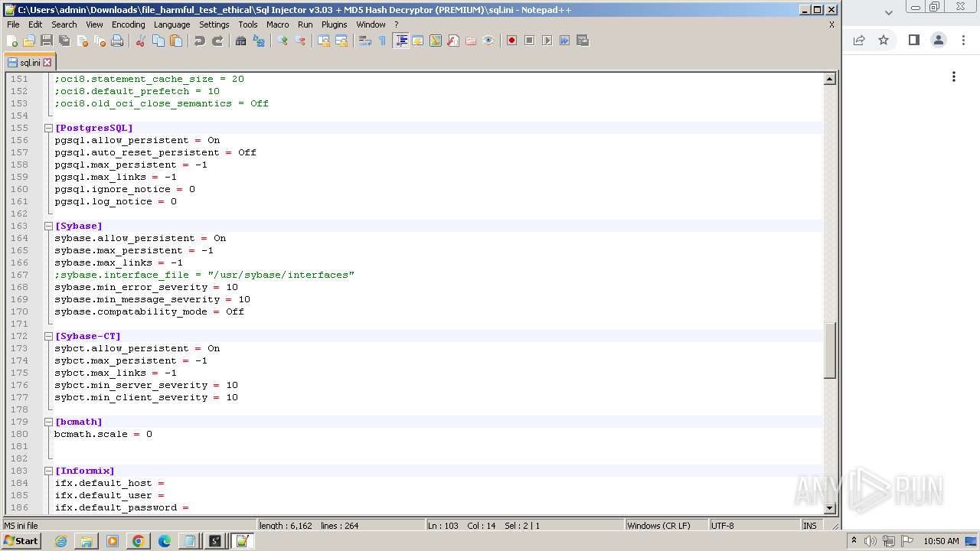Toggle the indent guide icon
This screenshot has width=980, height=551.
pos(400,41)
